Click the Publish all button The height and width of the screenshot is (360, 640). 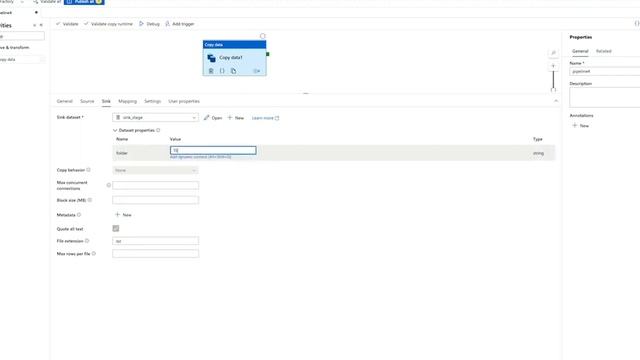[x=84, y=2]
